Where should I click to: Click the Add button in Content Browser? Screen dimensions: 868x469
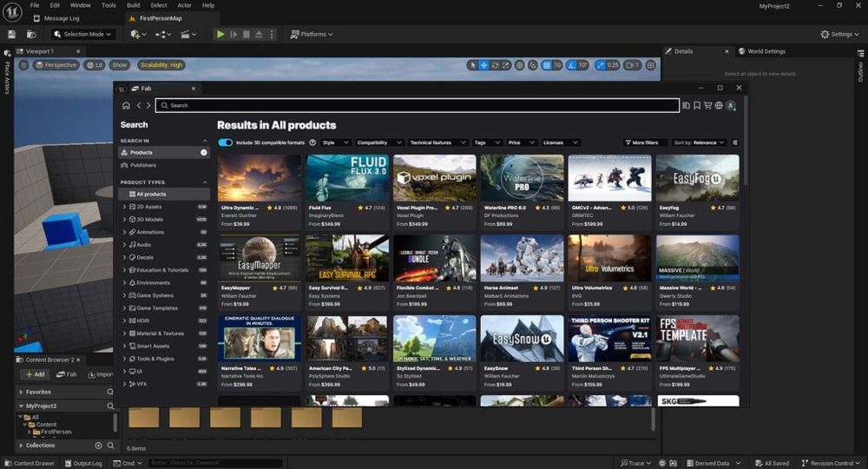pyautogui.click(x=35, y=374)
